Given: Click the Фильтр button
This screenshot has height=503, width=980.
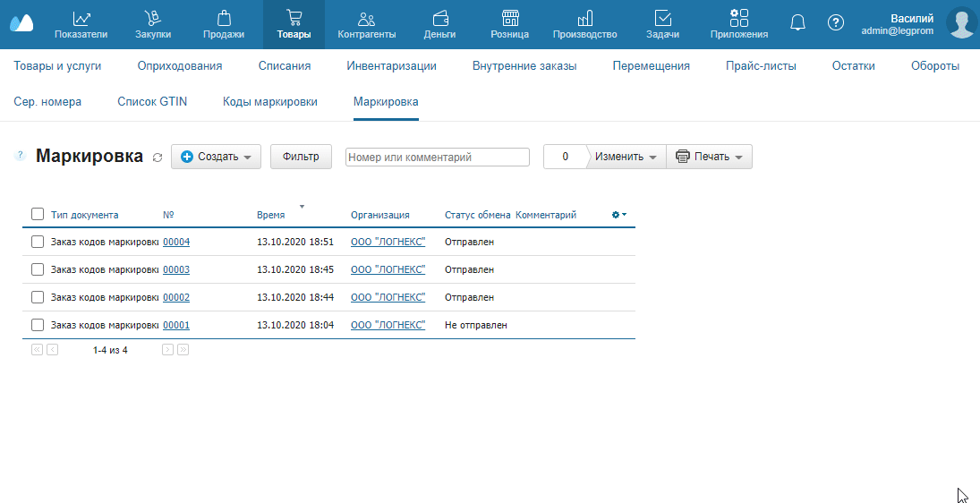Looking at the screenshot, I should 301,157.
